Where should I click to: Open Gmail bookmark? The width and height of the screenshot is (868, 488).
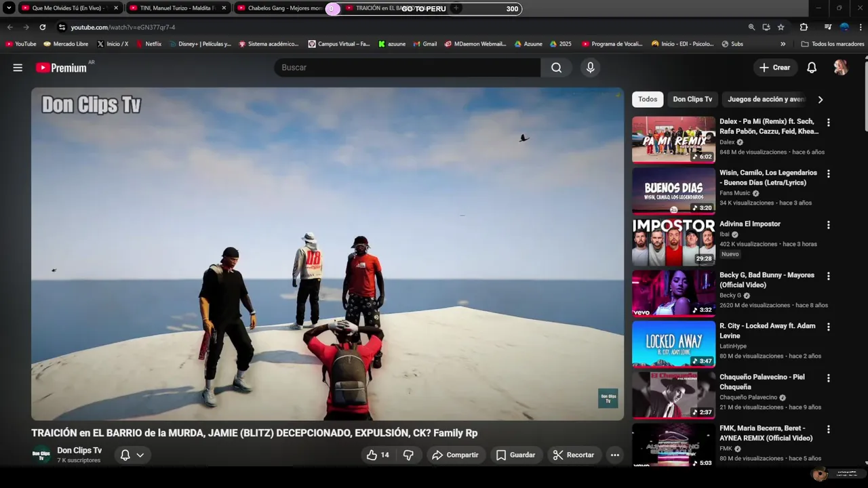point(425,44)
